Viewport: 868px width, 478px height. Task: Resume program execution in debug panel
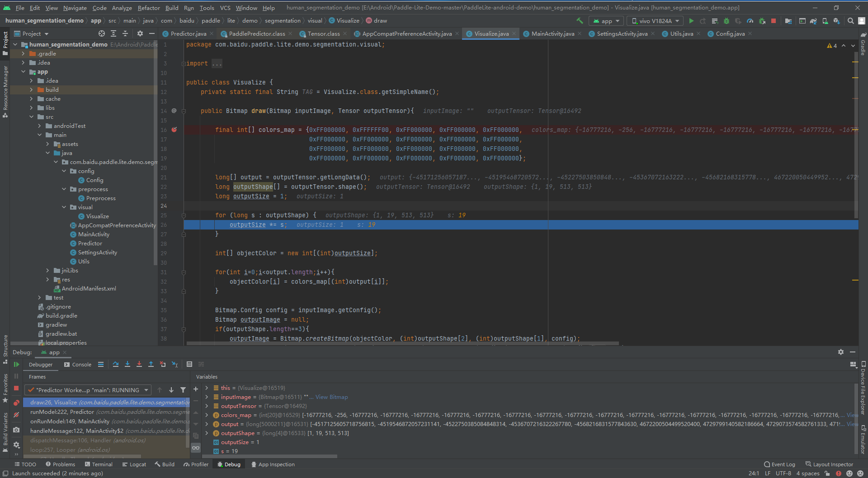tap(17, 364)
